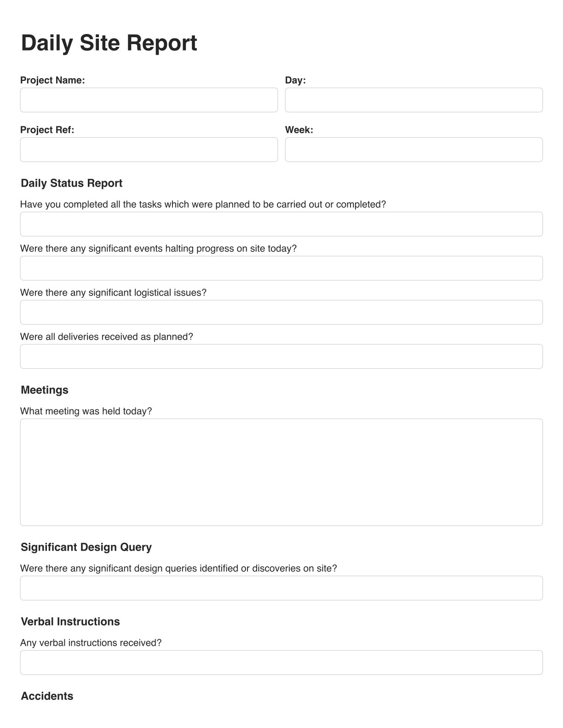This screenshot has height=728, width=563.
Task: Focus the completed planned tasks answer box
Action: pyautogui.click(x=281, y=224)
